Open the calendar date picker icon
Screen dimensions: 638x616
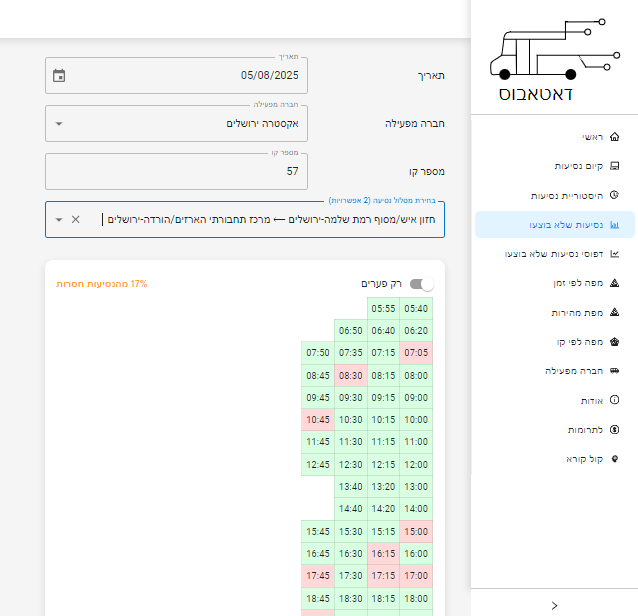(59, 75)
